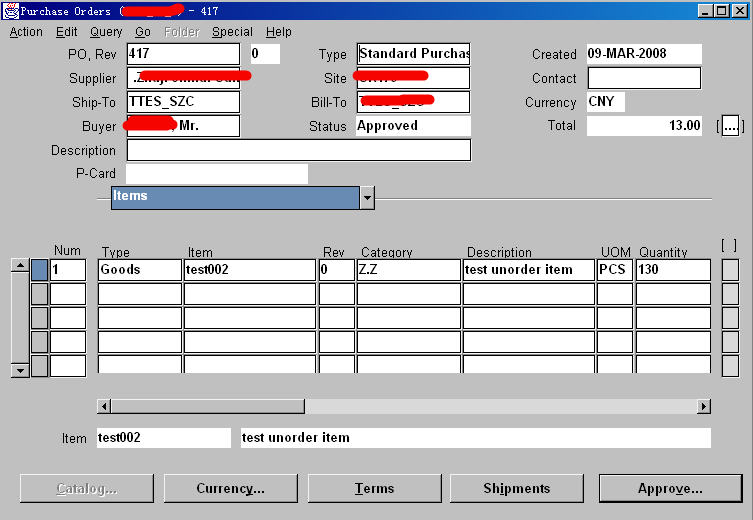This screenshot has width=753, height=520.
Task: Open the Special menu
Action: coord(232,32)
